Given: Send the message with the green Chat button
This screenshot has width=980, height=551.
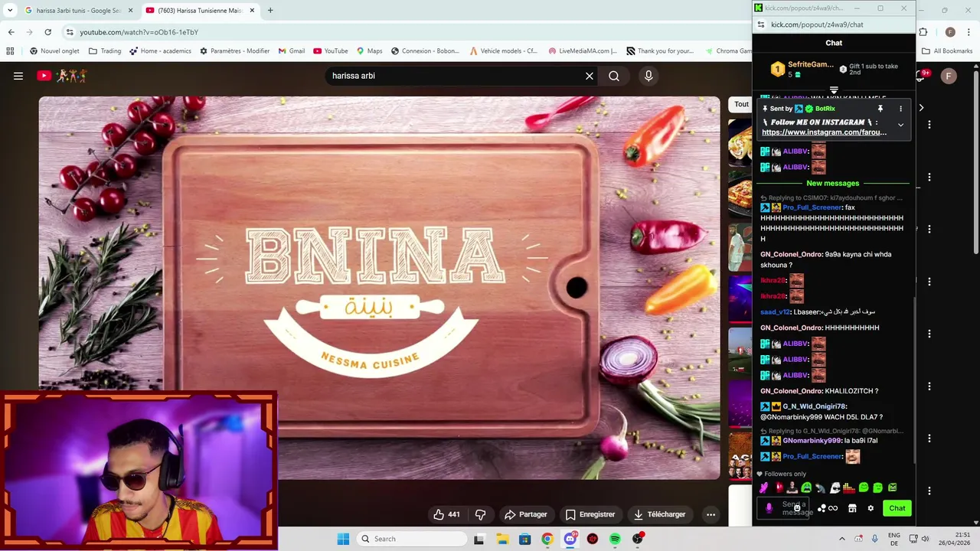Looking at the screenshot, I should click(x=897, y=508).
